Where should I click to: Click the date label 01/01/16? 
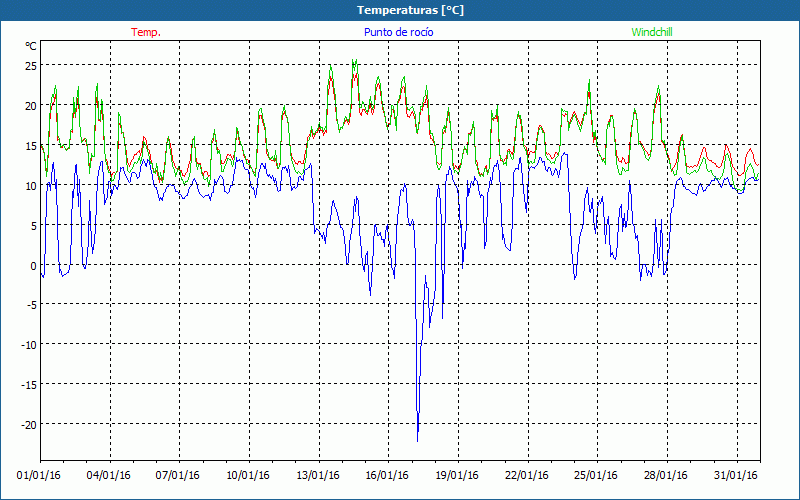39,476
